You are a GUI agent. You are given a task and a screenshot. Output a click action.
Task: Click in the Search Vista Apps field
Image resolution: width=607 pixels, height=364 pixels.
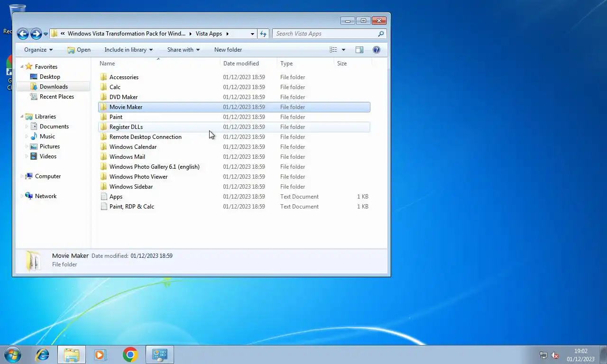point(325,34)
